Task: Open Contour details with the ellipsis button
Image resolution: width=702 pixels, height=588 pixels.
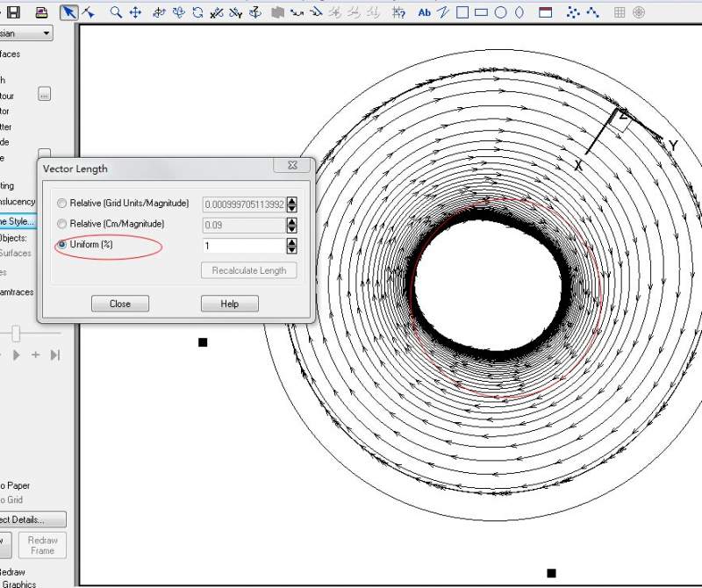Action: 45,95
